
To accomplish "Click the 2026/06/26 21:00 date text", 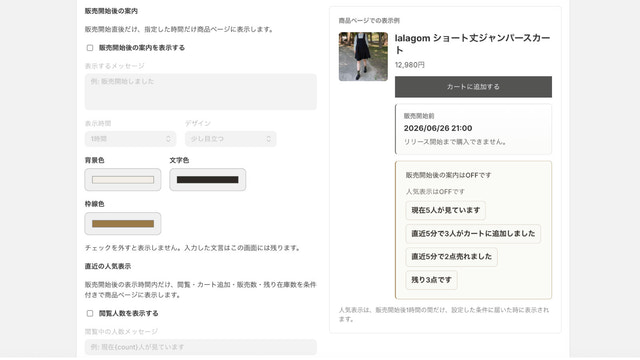I will click(438, 128).
